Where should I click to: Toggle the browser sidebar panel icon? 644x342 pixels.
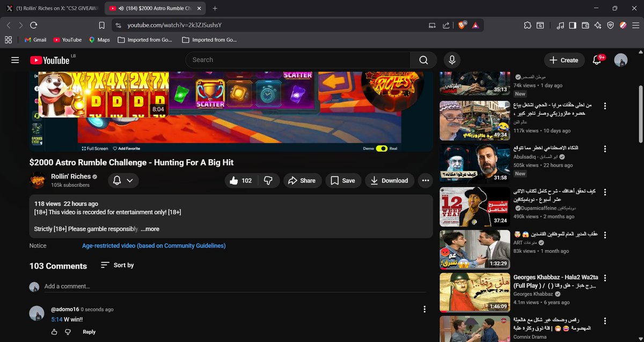coord(573,25)
